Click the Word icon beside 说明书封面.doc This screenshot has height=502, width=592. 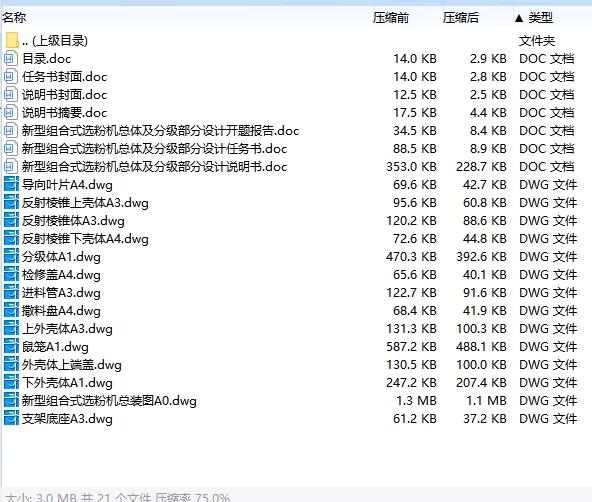11,94
